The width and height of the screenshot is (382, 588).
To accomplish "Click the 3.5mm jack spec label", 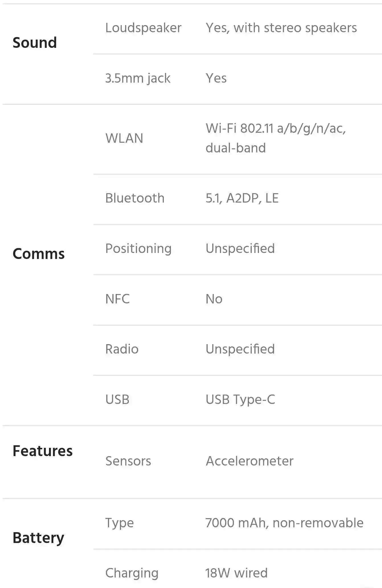I will click(138, 78).
